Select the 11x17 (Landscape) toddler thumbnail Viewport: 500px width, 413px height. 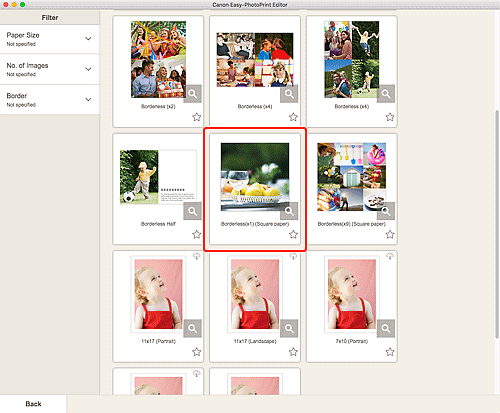coord(255,294)
